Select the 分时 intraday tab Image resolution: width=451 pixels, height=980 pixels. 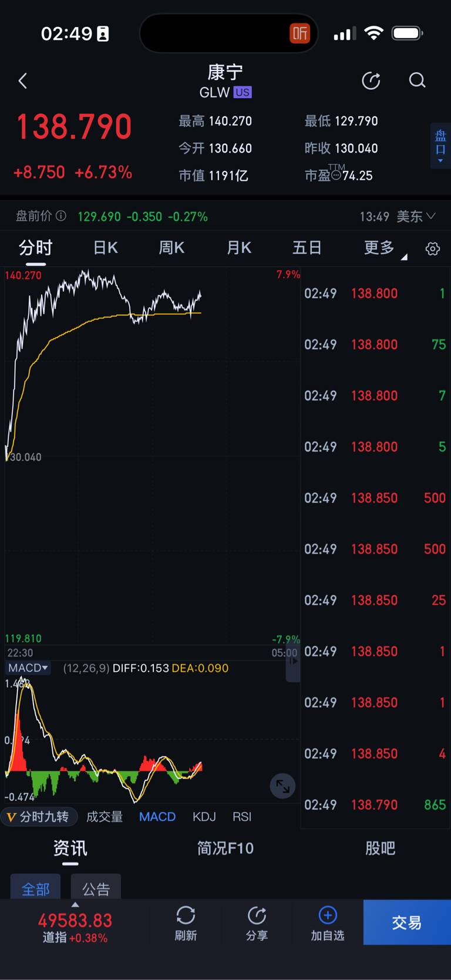pos(36,248)
